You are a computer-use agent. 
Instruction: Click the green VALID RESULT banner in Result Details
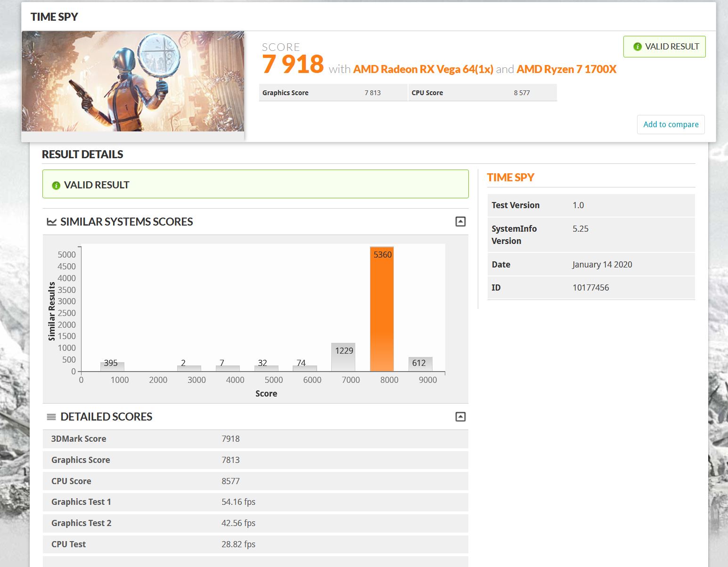(255, 184)
